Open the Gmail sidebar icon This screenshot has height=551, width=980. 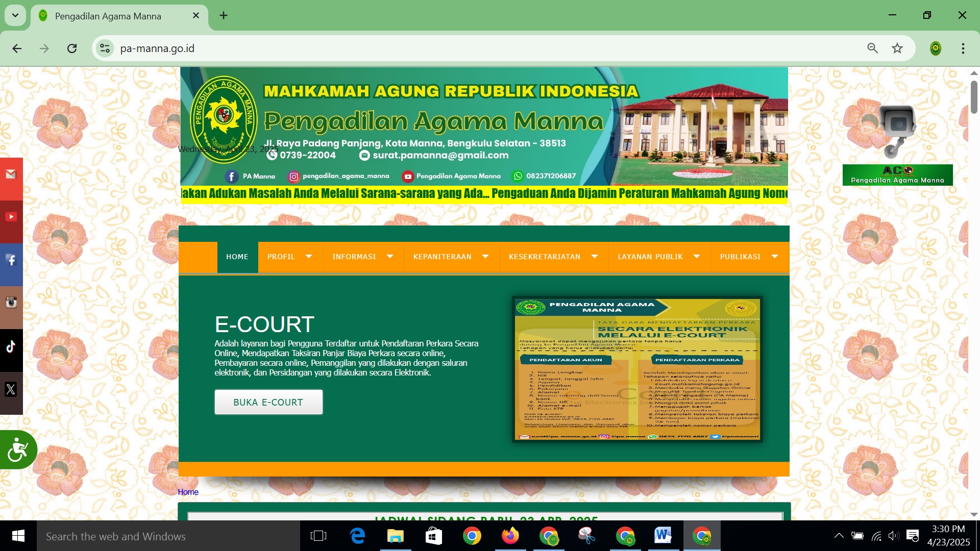pos(11,174)
